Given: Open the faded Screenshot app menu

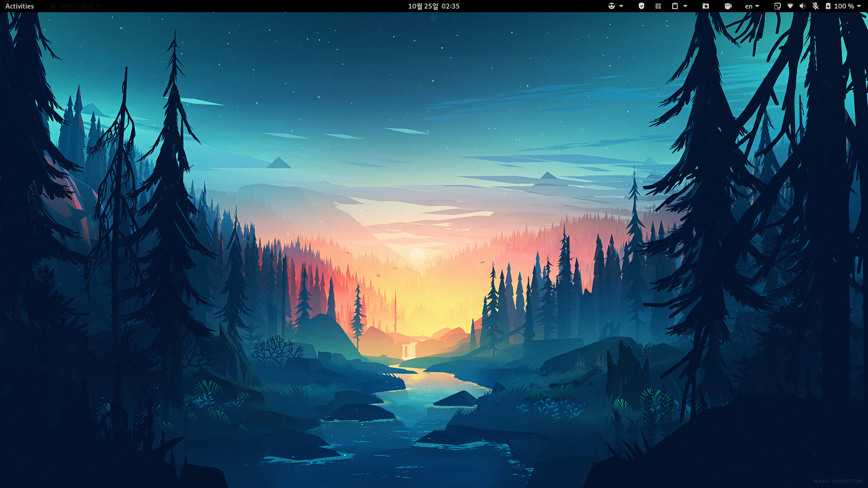Looking at the screenshot, I should [76, 6].
